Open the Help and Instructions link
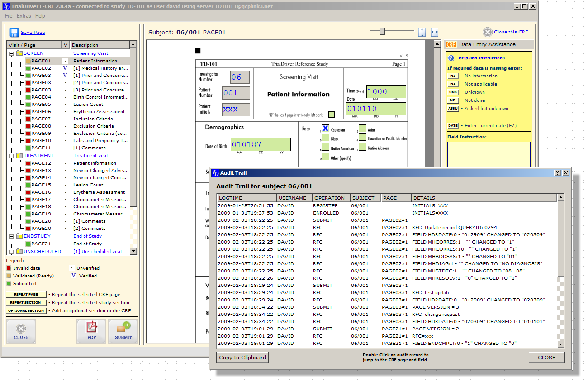Viewport: 588px width, 382px height. [481, 58]
